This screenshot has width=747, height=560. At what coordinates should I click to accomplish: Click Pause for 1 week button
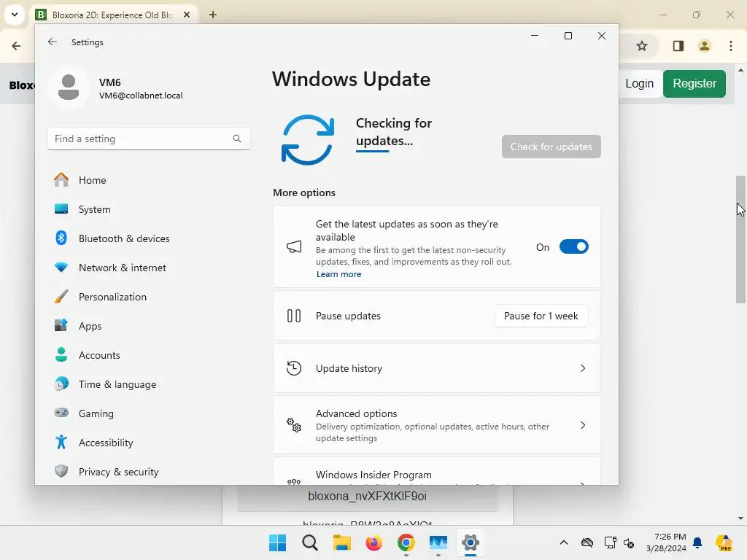point(541,316)
